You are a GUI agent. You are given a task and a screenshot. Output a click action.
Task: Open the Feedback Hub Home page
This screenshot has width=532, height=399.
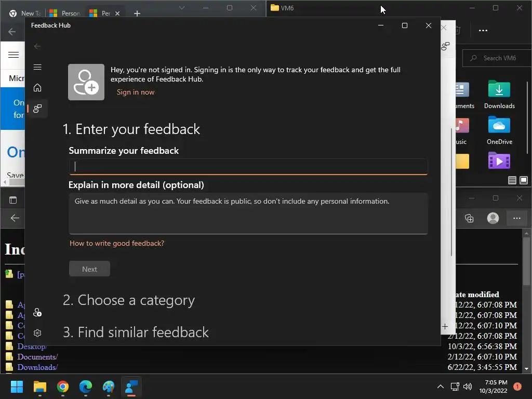pyautogui.click(x=37, y=88)
